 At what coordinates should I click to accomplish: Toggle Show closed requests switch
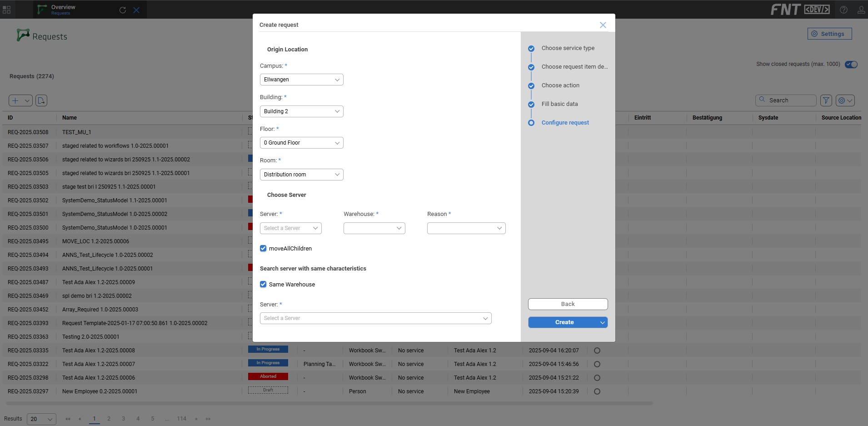coord(851,64)
